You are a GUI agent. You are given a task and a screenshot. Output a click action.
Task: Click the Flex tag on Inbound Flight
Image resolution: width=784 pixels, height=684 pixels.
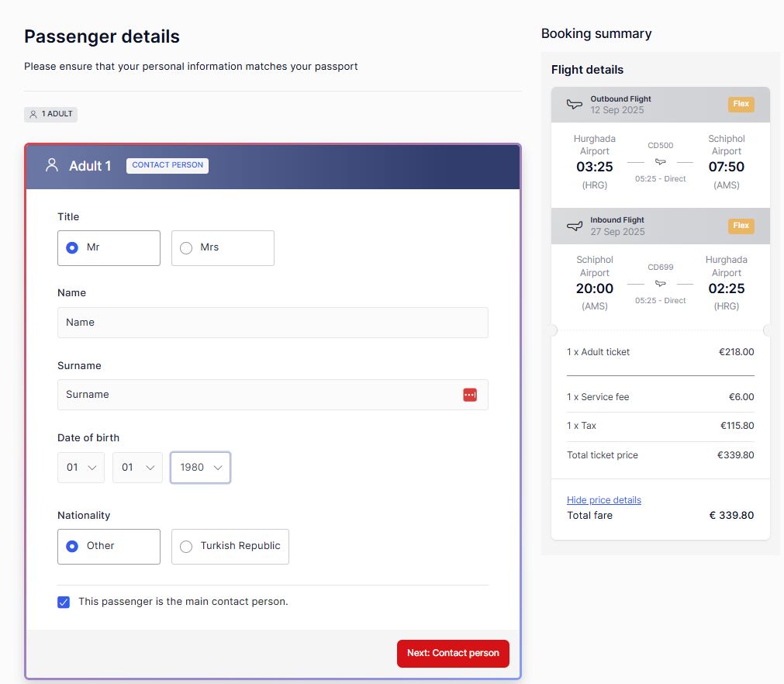[741, 226]
